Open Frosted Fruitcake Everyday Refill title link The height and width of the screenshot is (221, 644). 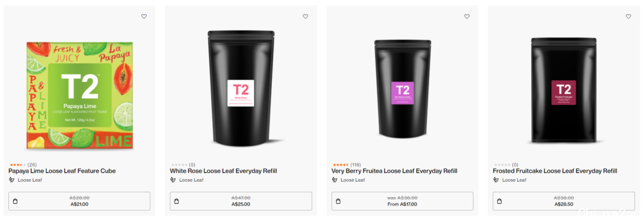click(555, 171)
